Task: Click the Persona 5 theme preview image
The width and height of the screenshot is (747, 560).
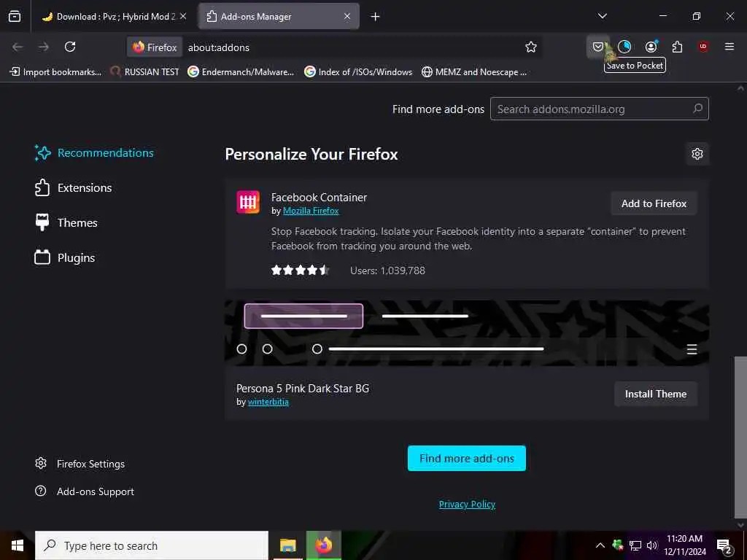Action: (466, 332)
